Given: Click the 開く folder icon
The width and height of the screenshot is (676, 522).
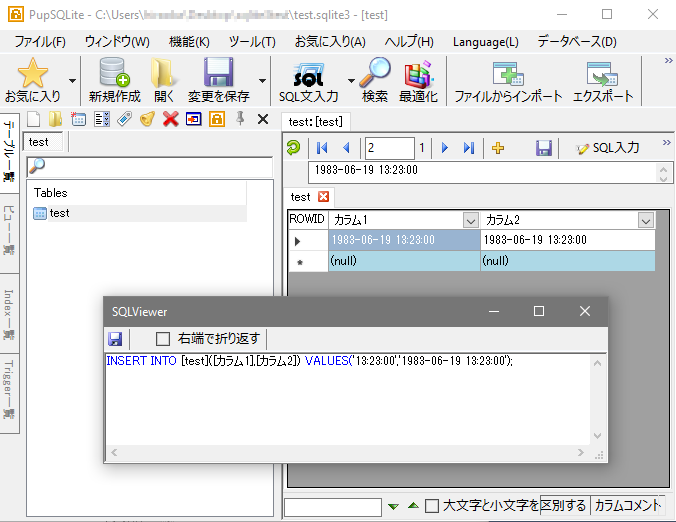Looking at the screenshot, I should point(163,73).
